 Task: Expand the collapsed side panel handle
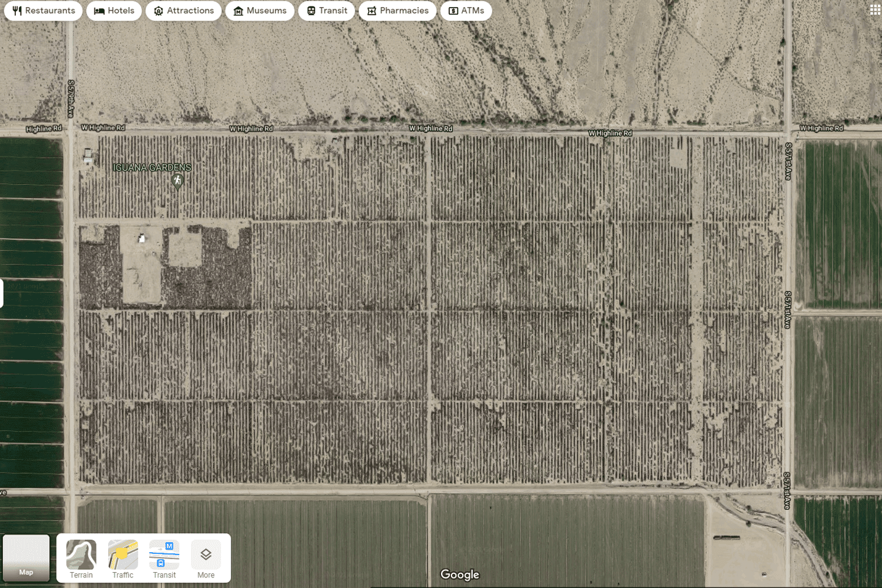point(2,293)
